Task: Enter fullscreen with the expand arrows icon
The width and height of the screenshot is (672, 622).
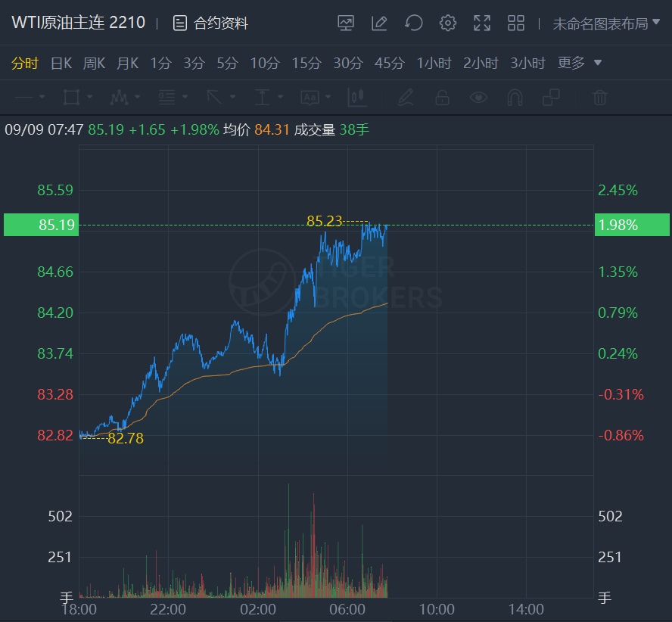Action: pyautogui.click(x=482, y=23)
